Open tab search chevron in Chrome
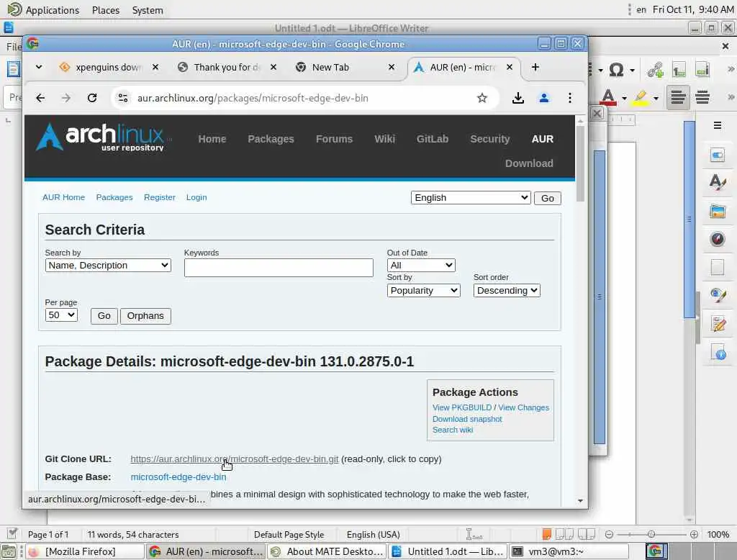The height and width of the screenshot is (560, 737). pyautogui.click(x=39, y=67)
